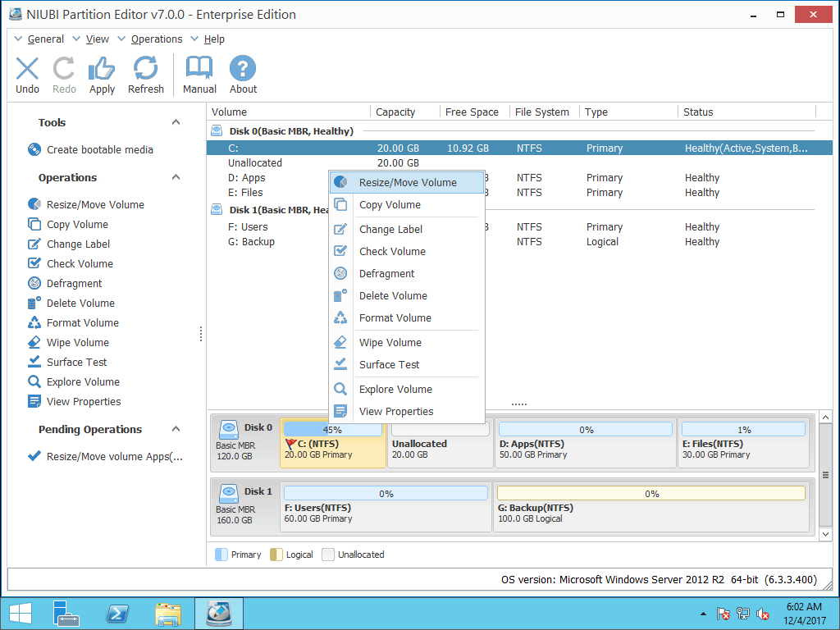Apply pending operations with thumbs-up icon
The height and width of the screenshot is (630, 840).
click(102, 69)
